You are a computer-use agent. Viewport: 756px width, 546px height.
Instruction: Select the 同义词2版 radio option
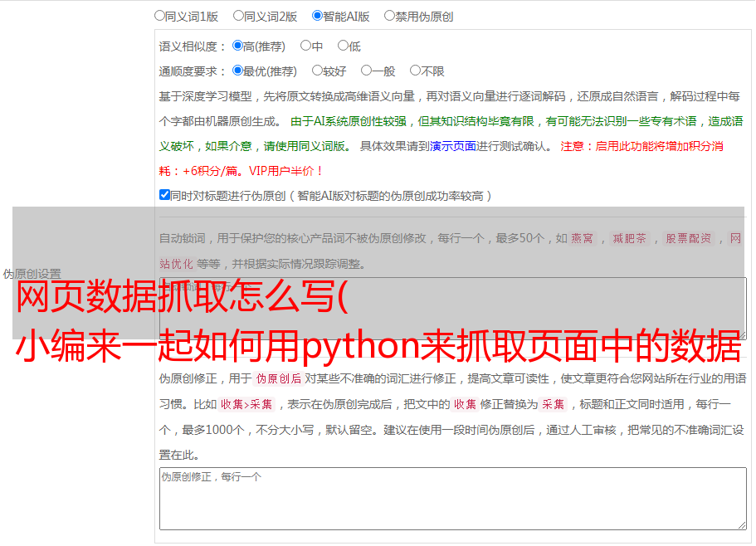(x=238, y=16)
